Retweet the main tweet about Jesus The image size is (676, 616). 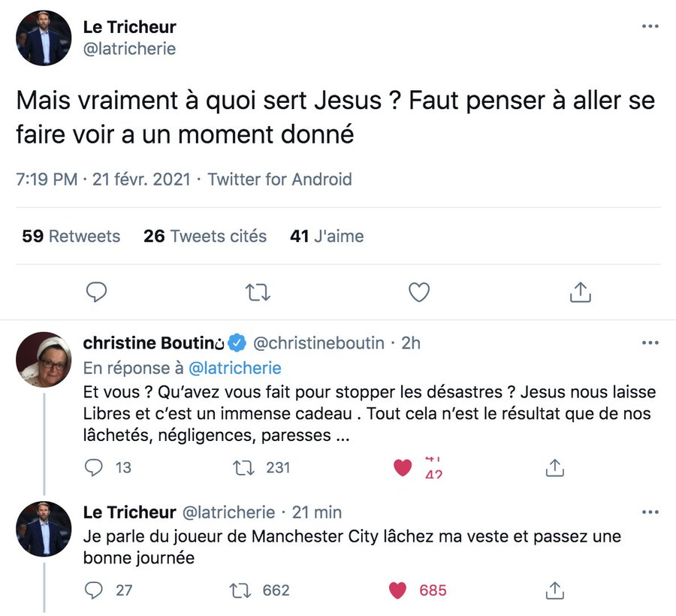(258, 292)
